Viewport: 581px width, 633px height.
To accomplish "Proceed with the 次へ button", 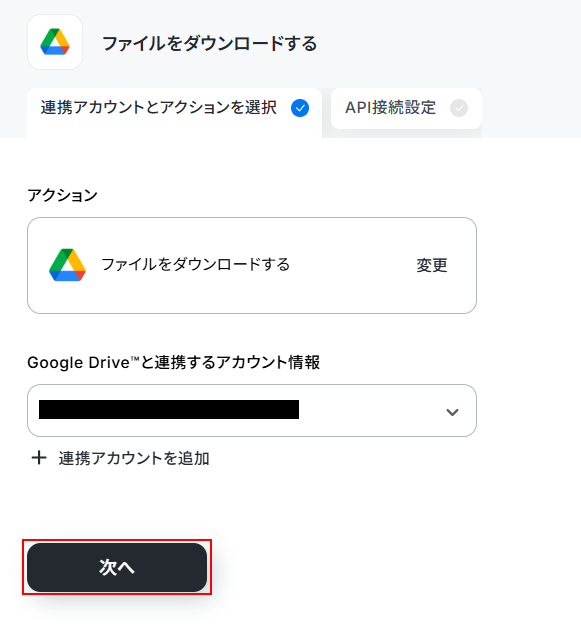I will (x=117, y=567).
